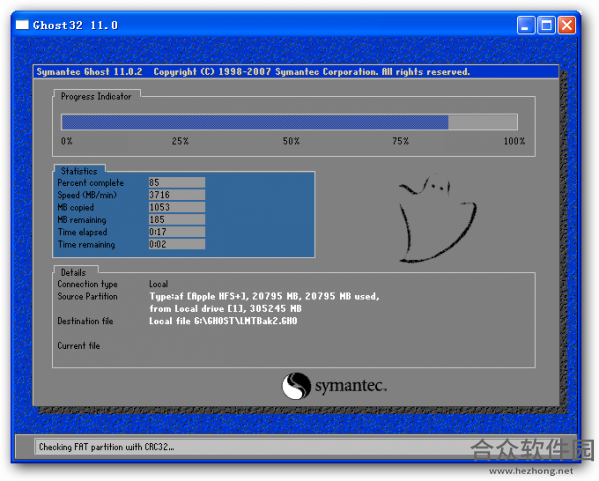599x481 pixels.
Task: Click the MB remaining label
Action: point(82,220)
